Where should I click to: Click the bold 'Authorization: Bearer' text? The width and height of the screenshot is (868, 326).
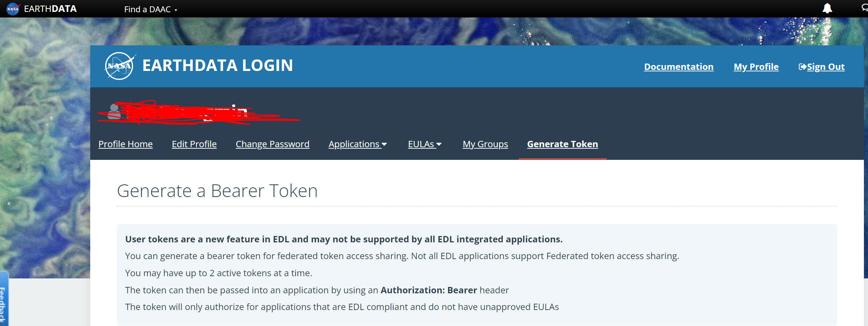pos(429,290)
